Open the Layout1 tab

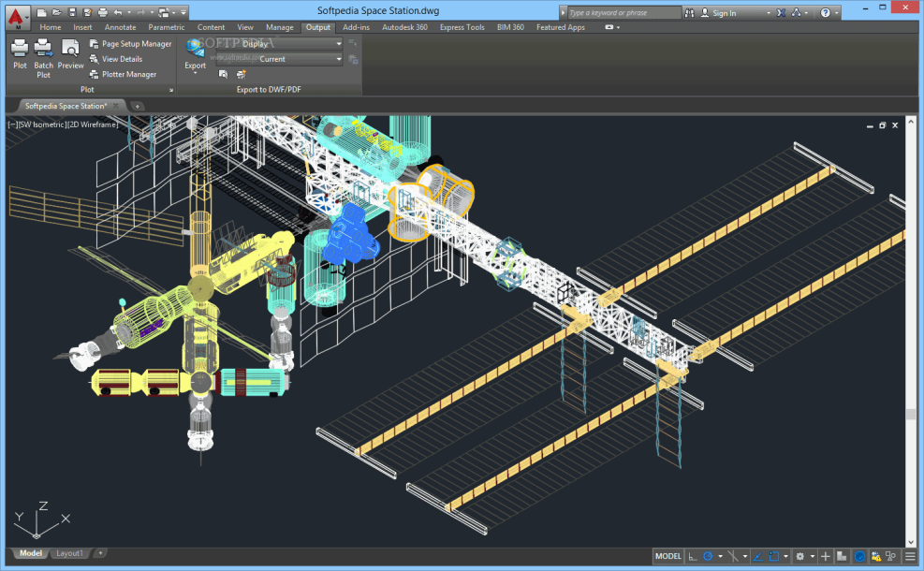(69, 553)
